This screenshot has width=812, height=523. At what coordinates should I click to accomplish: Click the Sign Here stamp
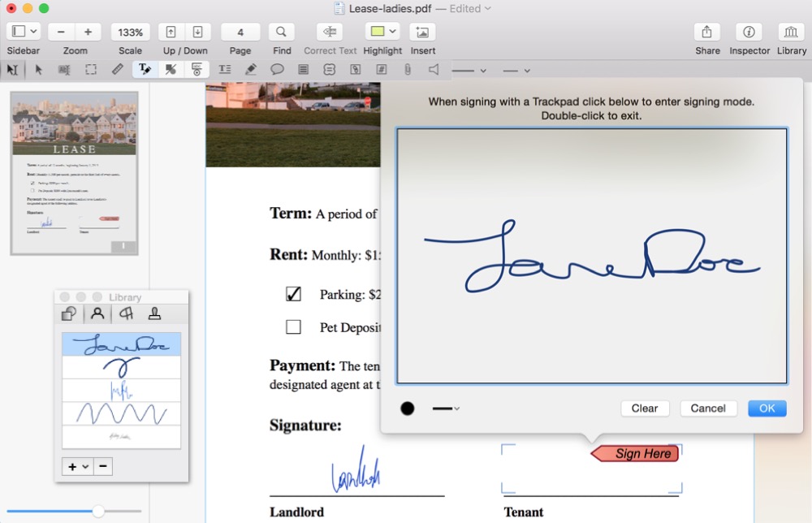tap(637, 454)
